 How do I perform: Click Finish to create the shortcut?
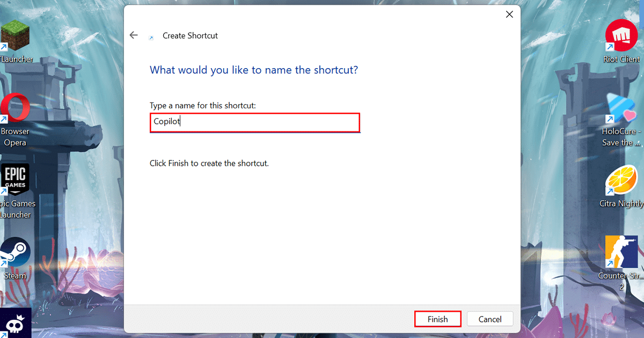coord(437,319)
